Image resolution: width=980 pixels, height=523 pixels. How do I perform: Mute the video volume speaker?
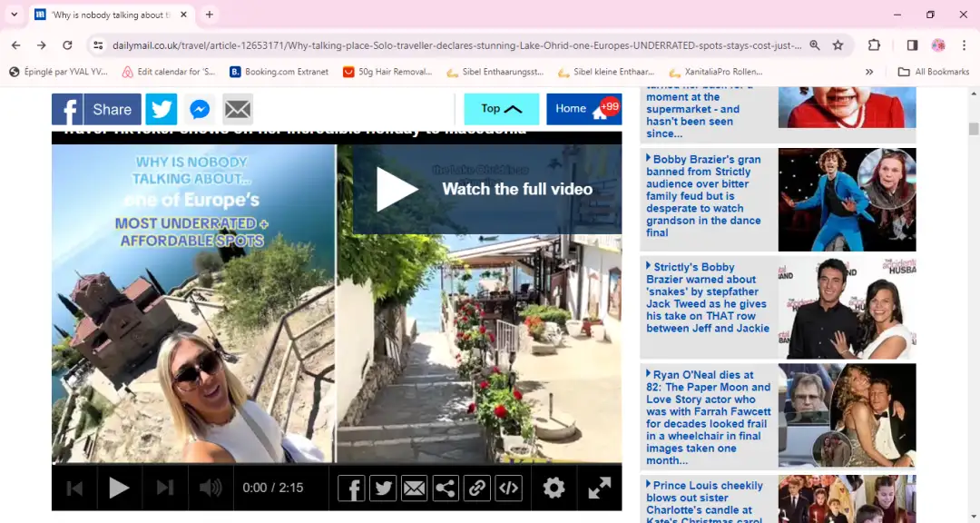coord(211,488)
